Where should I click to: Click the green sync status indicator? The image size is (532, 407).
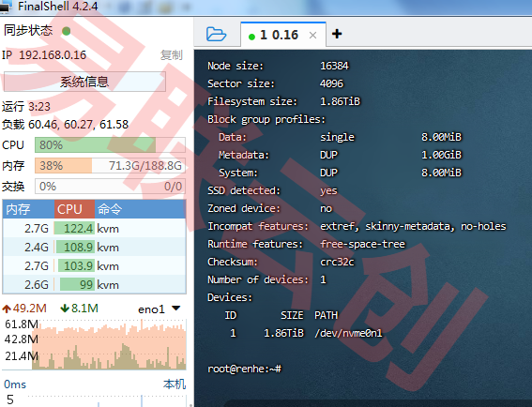67,31
